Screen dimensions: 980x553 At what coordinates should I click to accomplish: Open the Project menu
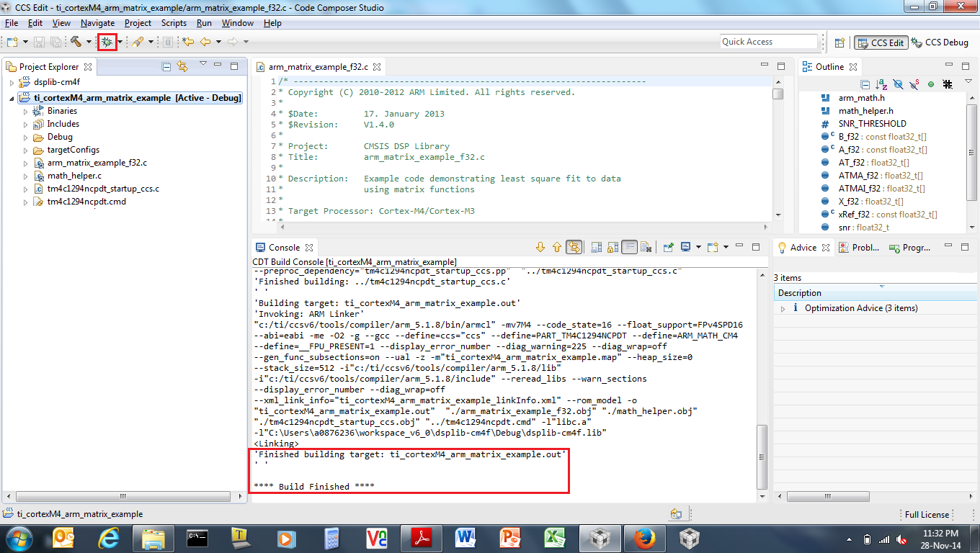pos(138,23)
